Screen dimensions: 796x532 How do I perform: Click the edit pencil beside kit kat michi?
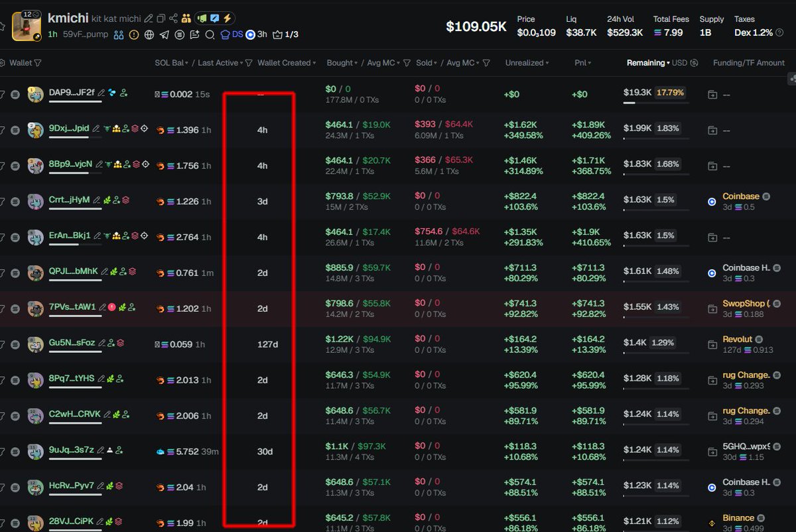click(x=149, y=19)
